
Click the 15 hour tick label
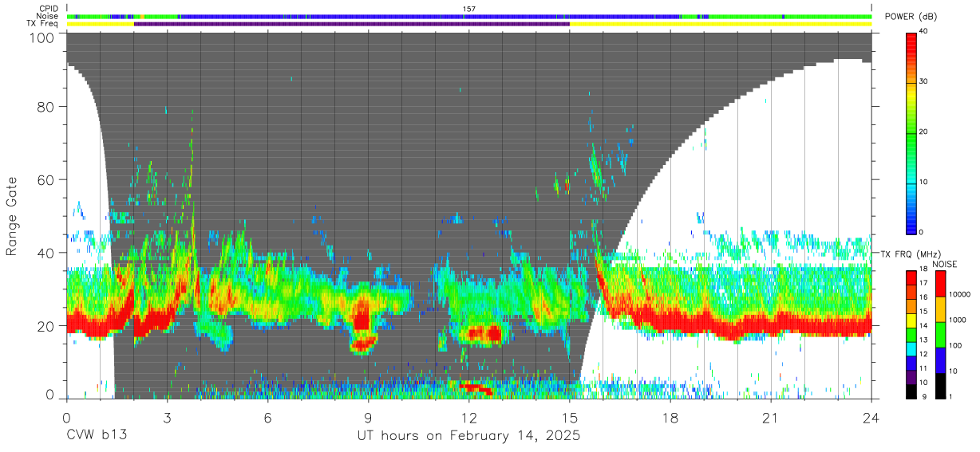click(x=570, y=419)
